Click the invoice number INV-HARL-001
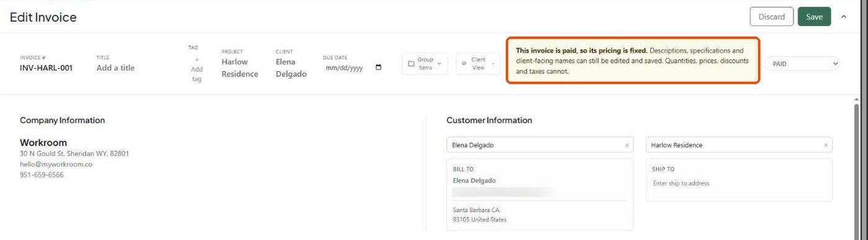This screenshot has width=868, height=240. 46,68
